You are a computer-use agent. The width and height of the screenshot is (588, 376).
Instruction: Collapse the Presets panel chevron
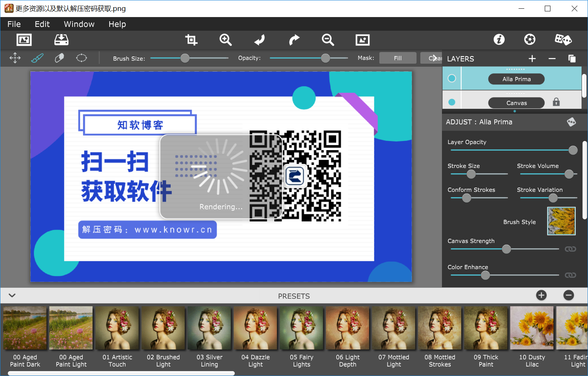pyautogui.click(x=12, y=295)
